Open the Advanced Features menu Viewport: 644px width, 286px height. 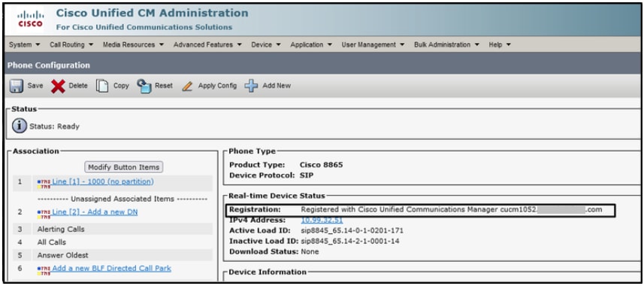click(x=207, y=44)
